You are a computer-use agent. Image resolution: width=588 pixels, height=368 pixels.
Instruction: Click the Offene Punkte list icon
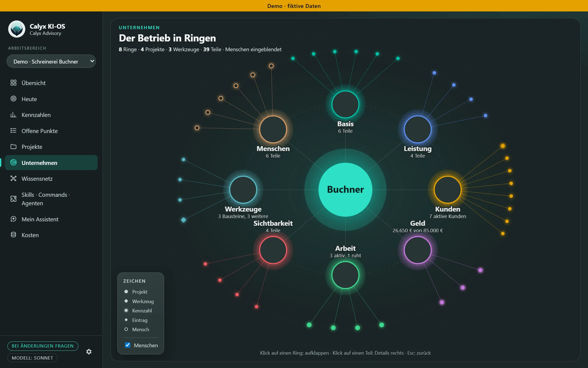click(13, 131)
